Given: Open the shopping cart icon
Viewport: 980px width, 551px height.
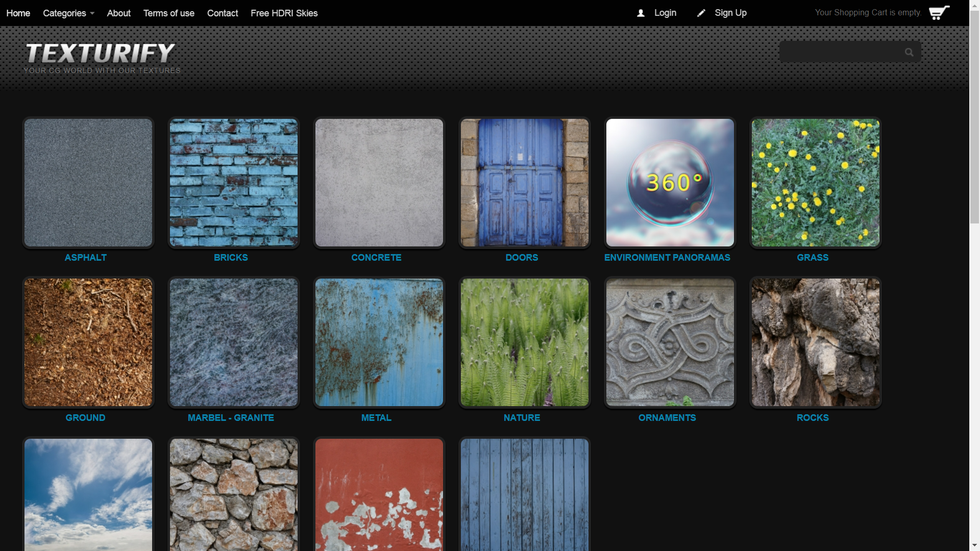Looking at the screenshot, I should coord(939,13).
